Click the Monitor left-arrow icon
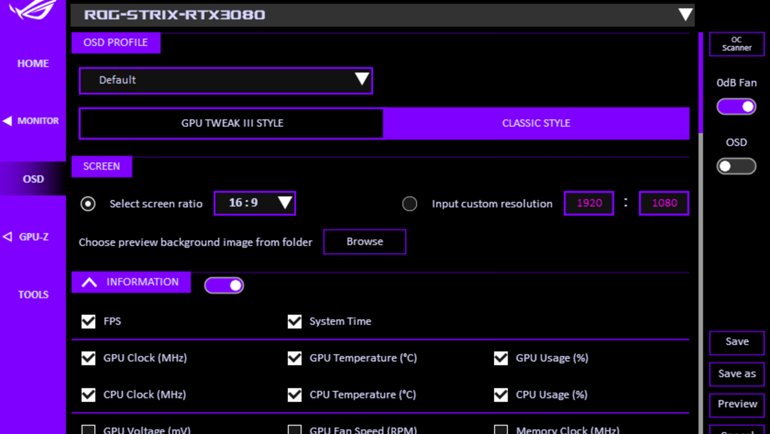770x434 pixels. point(7,121)
